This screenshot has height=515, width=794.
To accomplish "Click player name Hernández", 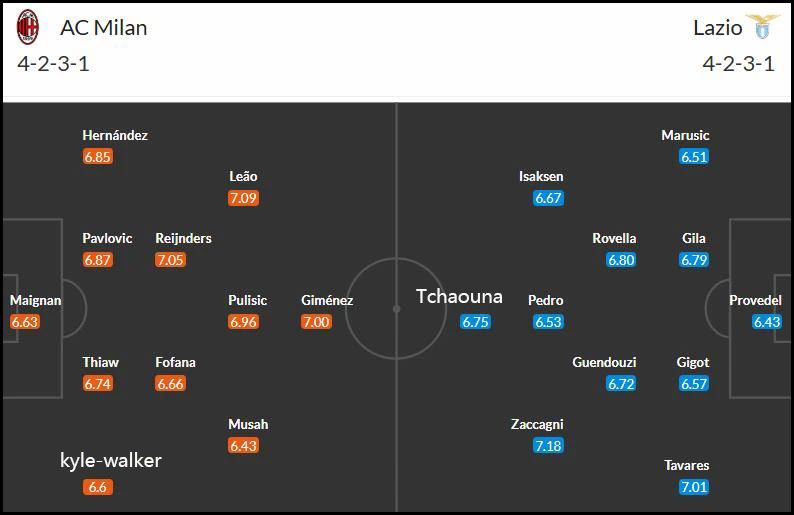I will (x=115, y=135).
